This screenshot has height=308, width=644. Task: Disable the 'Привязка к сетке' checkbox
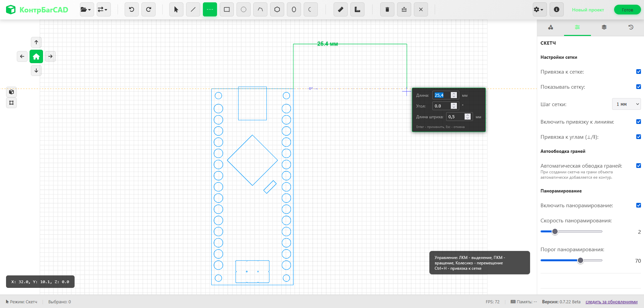coord(638,72)
